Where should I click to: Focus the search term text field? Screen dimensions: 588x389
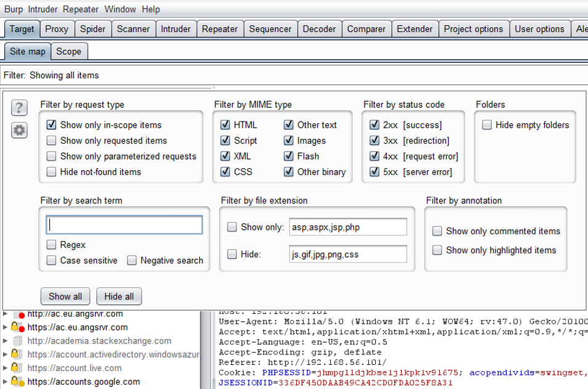pyautogui.click(x=124, y=225)
